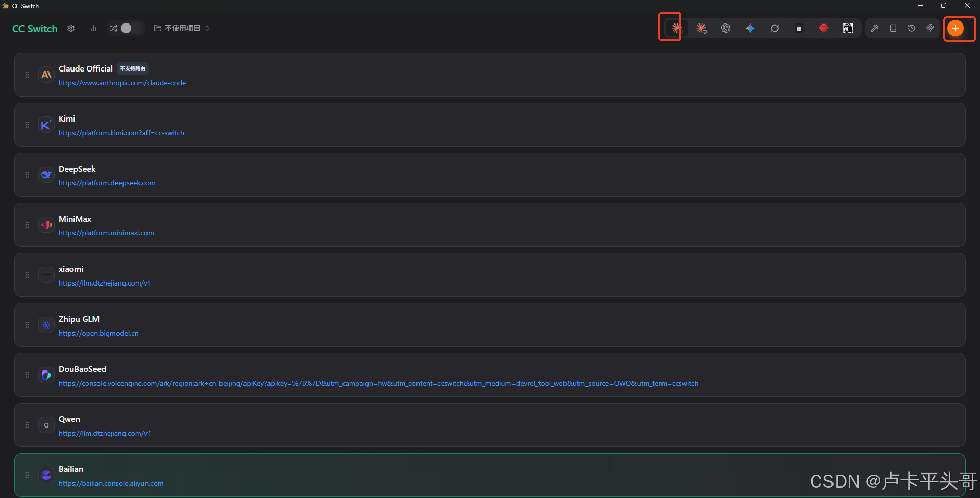Click the xiaomi provider icon
980x498 pixels.
click(46, 275)
